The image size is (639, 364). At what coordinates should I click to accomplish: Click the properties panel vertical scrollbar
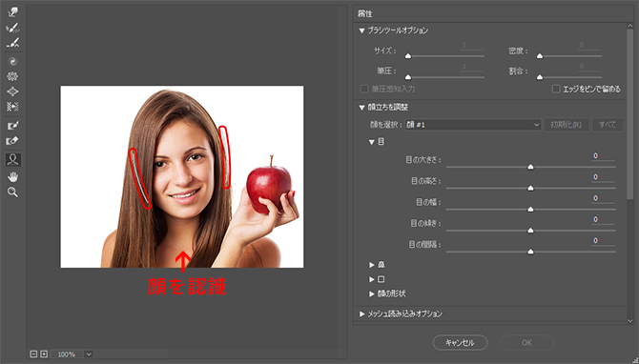630,114
